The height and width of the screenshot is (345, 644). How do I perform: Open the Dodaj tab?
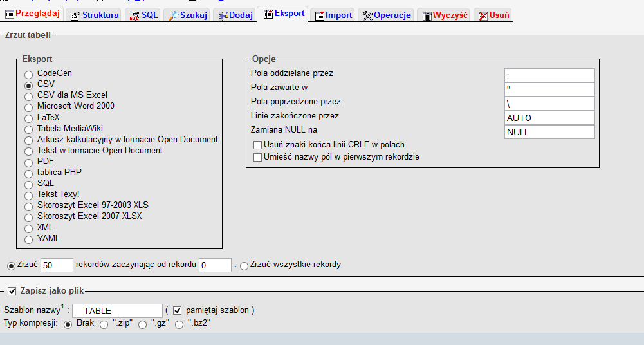tap(241, 15)
